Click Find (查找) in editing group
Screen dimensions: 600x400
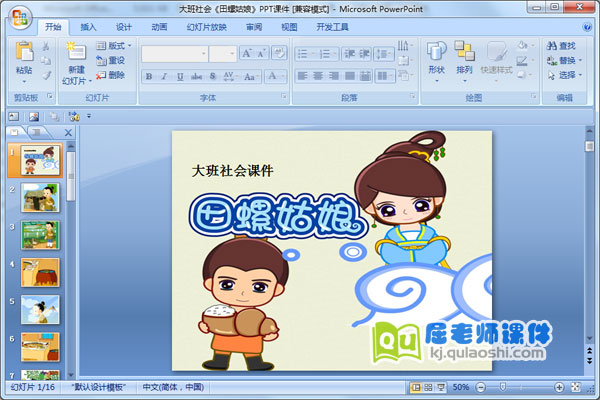click(x=561, y=46)
